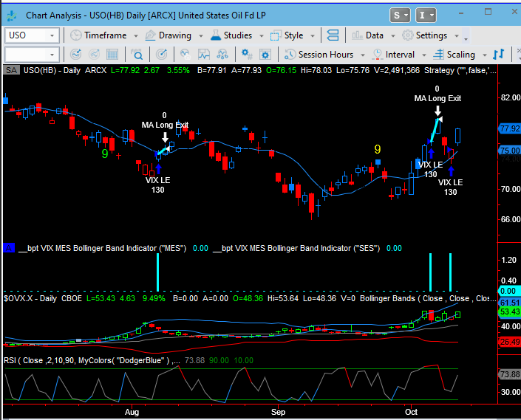Click the blue A badge on indicator panel
Viewport: 521px width, 420px height.
pyautogui.click(x=9, y=248)
